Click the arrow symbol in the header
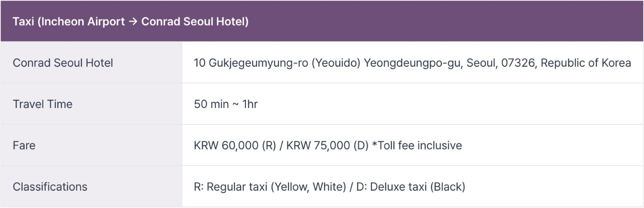The width and height of the screenshot is (644, 208). 133,22
